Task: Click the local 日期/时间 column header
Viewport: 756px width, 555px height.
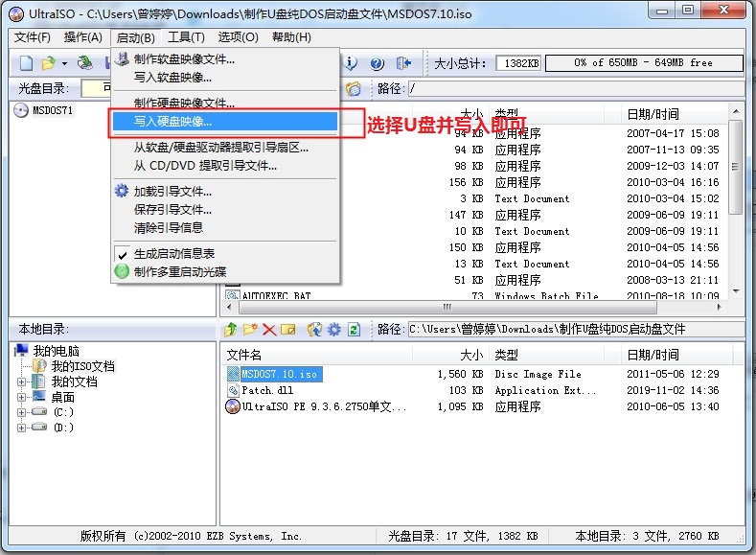Action: 676,356
